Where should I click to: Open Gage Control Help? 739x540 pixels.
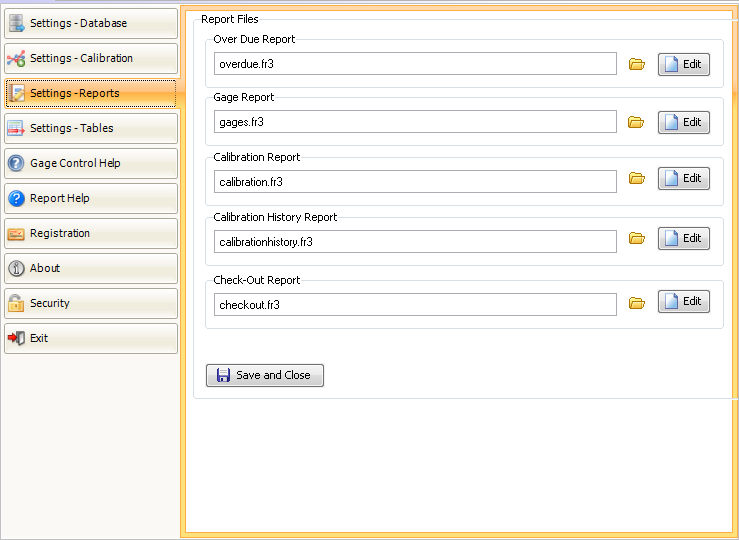point(91,164)
